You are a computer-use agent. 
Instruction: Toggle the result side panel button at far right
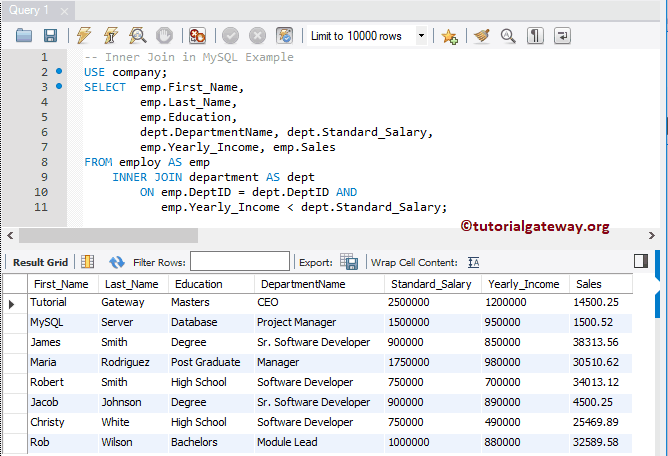pos(641,261)
